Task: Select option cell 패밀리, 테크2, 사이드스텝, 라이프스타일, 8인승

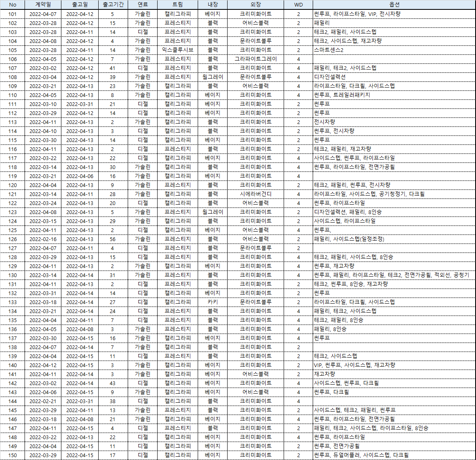Action: [x=394, y=428]
